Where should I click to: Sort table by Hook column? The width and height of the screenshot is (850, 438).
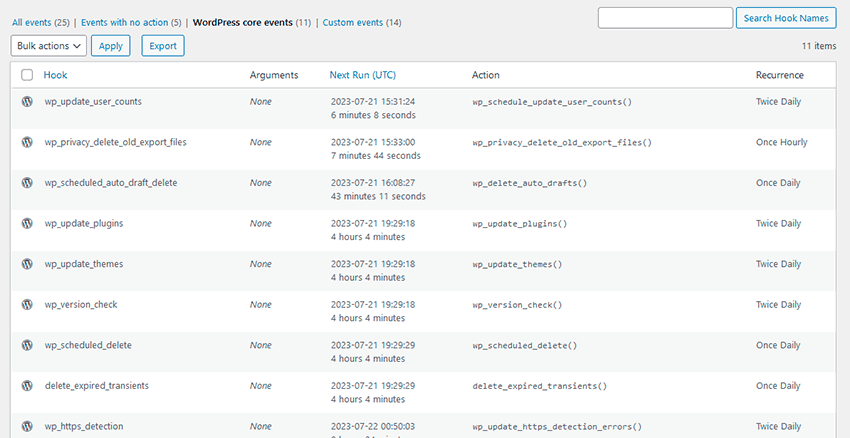point(55,75)
